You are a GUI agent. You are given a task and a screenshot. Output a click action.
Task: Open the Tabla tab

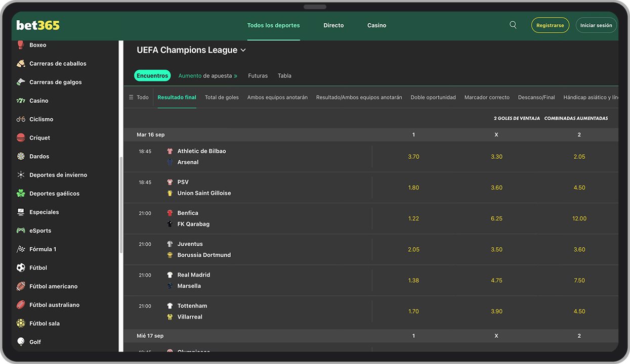tap(284, 76)
